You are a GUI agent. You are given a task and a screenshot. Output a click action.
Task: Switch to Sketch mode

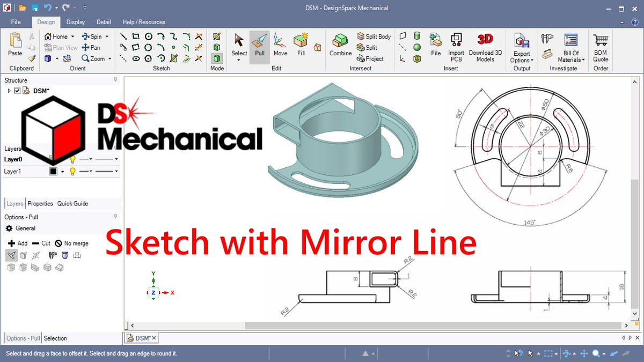pos(217,36)
